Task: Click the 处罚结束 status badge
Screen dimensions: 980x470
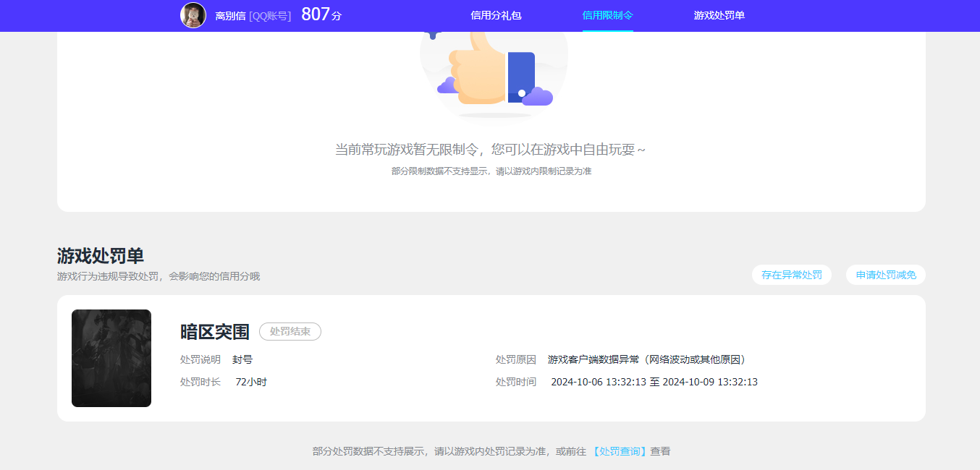Action: pyautogui.click(x=290, y=331)
